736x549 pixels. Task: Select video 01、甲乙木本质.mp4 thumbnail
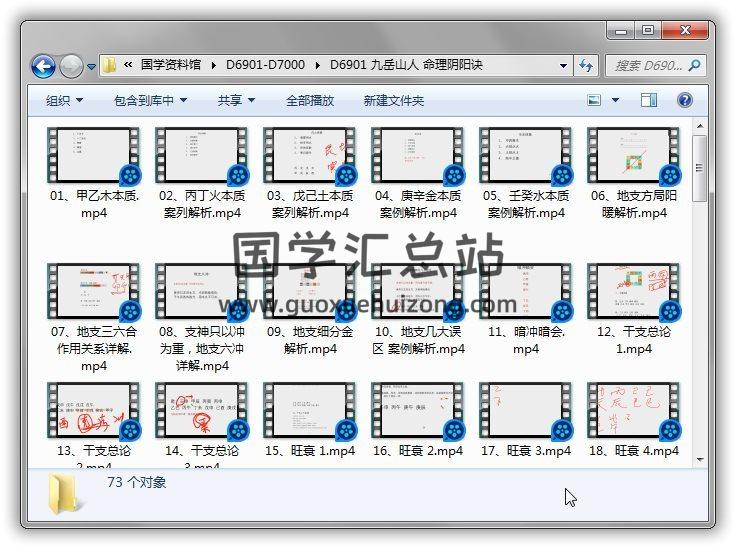(x=93, y=155)
